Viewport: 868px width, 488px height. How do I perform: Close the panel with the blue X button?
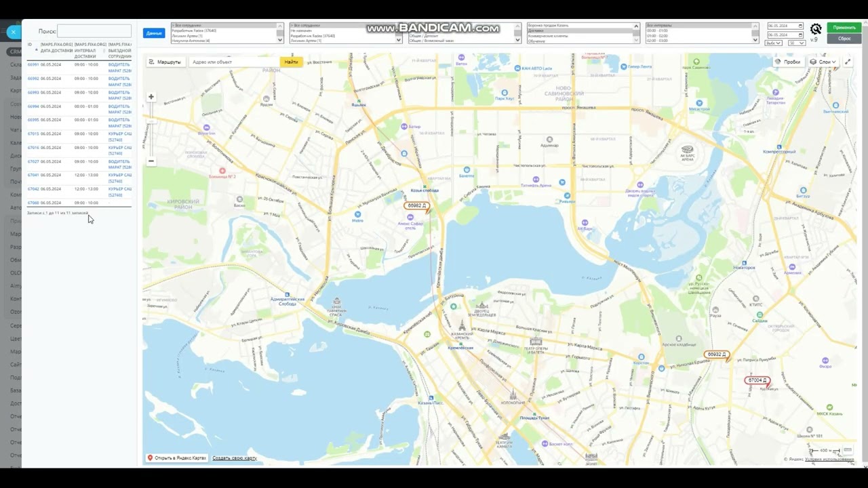click(x=14, y=32)
